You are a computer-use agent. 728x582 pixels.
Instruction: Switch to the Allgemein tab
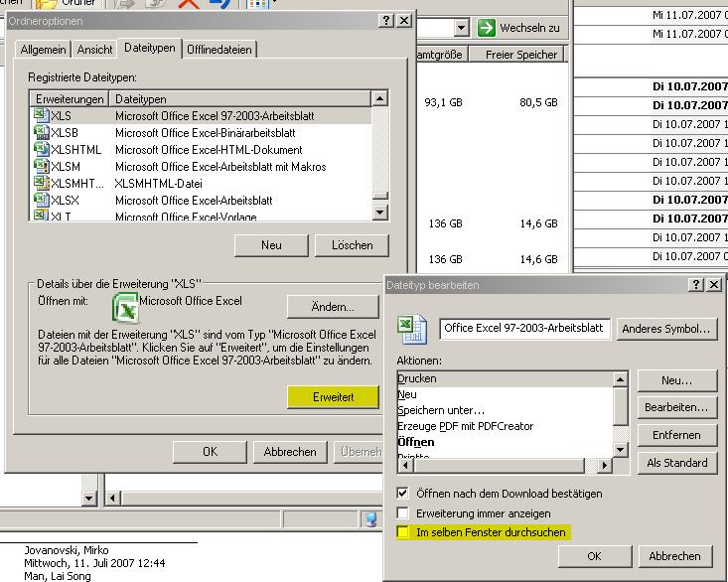[x=43, y=50]
